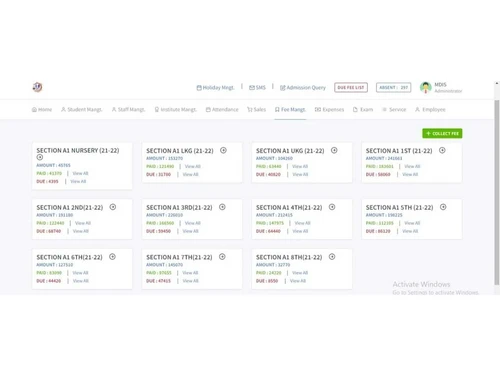Open Employee menu
Viewport: 500px width, 375px height.
pyautogui.click(x=430, y=109)
